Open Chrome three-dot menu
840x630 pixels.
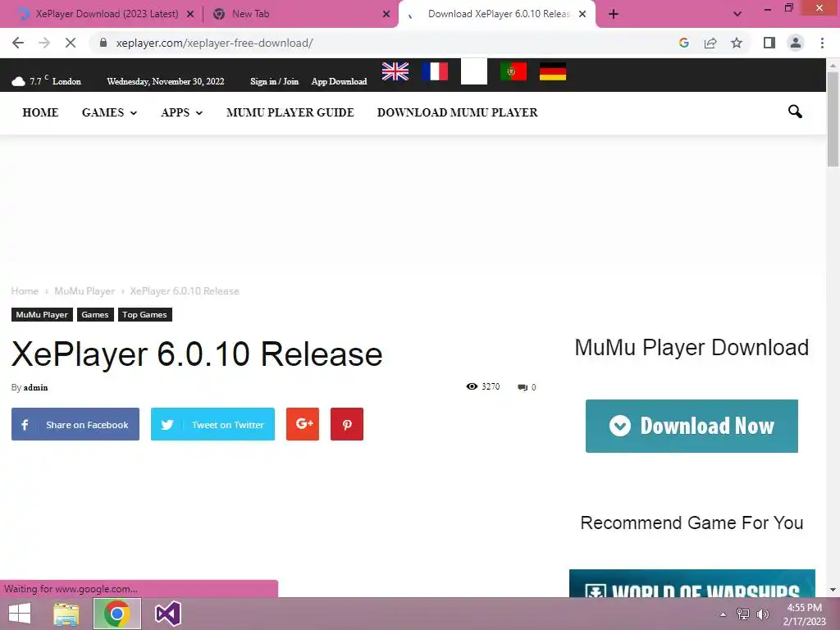[822, 43]
